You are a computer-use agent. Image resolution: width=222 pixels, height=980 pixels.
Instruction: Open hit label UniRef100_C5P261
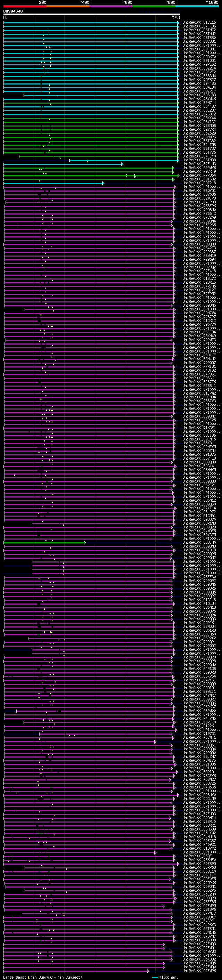(x=199, y=623)
